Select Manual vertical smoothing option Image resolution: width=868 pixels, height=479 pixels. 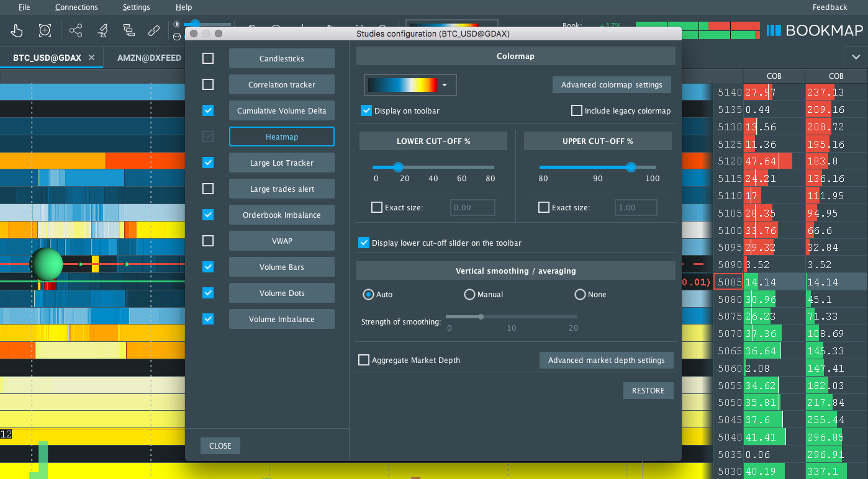(469, 295)
